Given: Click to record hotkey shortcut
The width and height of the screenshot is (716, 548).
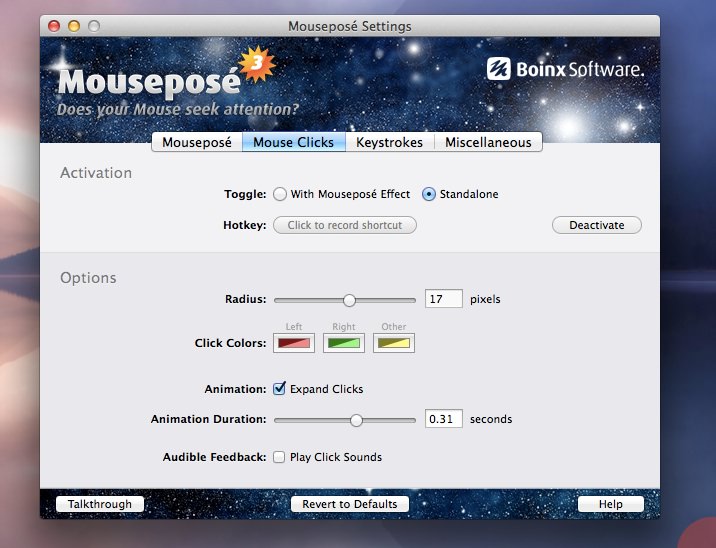Looking at the screenshot, I should click(x=345, y=225).
